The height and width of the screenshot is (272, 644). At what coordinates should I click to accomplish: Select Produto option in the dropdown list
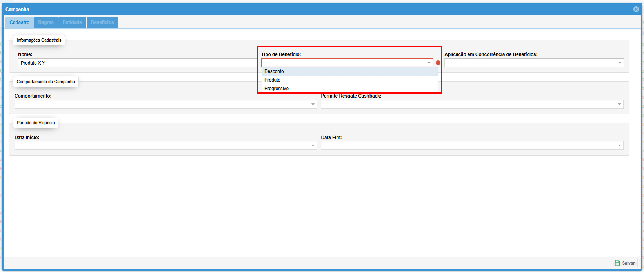pyautogui.click(x=273, y=80)
